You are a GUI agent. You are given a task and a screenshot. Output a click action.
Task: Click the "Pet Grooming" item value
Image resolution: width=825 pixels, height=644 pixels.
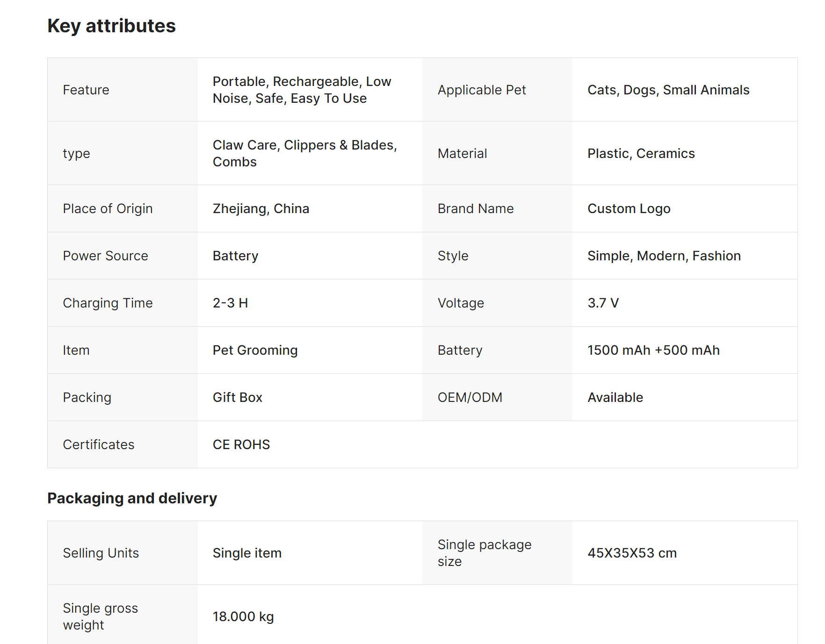(255, 350)
